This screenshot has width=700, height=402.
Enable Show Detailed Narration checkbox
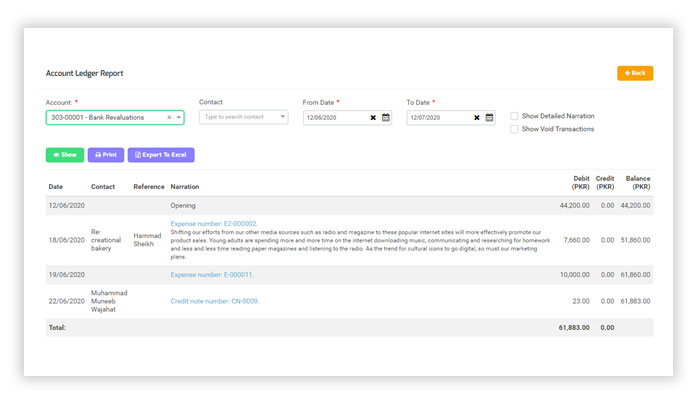point(514,116)
